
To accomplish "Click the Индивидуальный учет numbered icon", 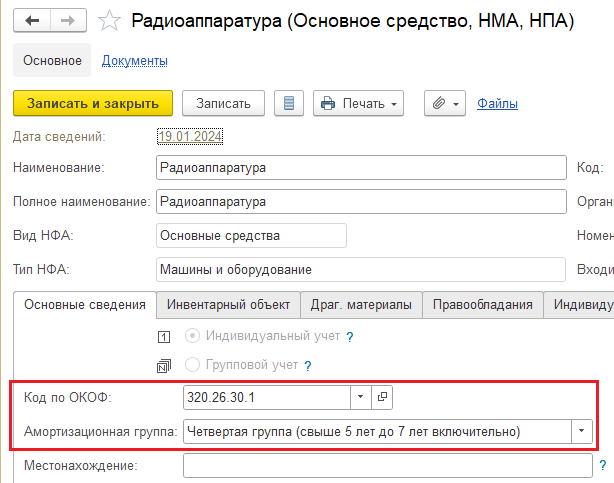I will click(164, 337).
